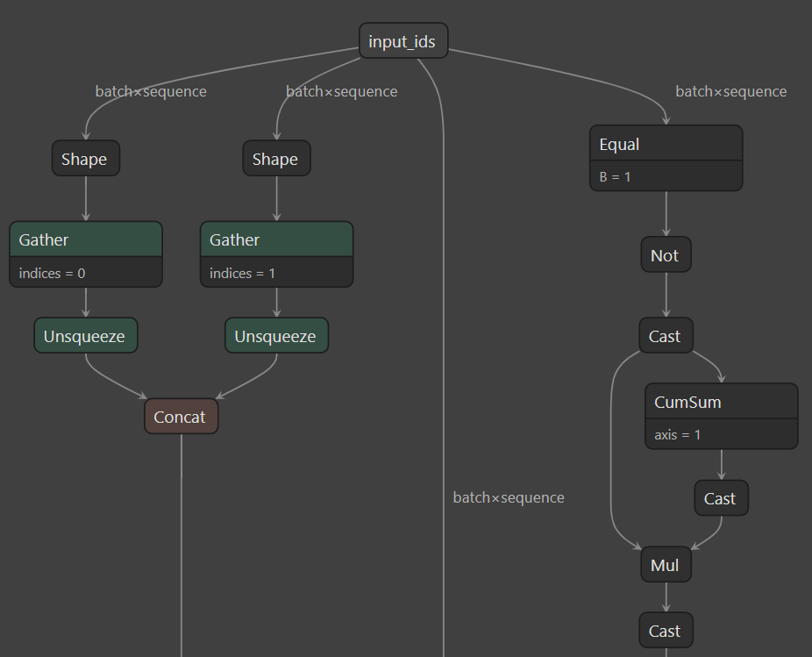The width and height of the screenshot is (812, 657).
Task: Select the Gather node with indices = 1
Action: [276, 239]
